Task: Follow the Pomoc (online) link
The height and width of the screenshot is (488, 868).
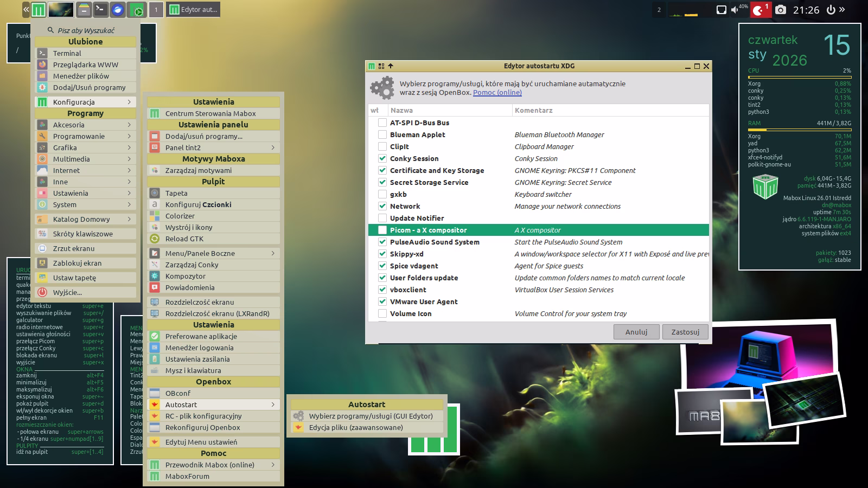Action: click(497, 93)
